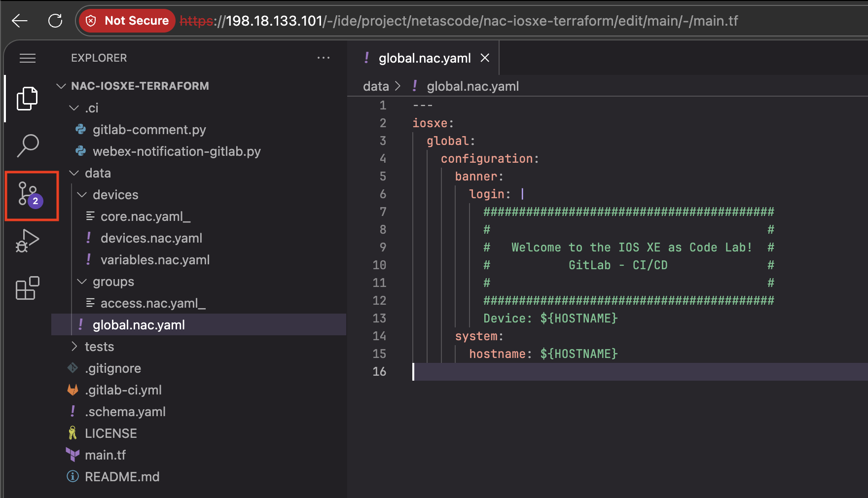Screen dimensions: 868x498
Task: Click the Terraform icon beside main.tf
Action: (72, 455)
